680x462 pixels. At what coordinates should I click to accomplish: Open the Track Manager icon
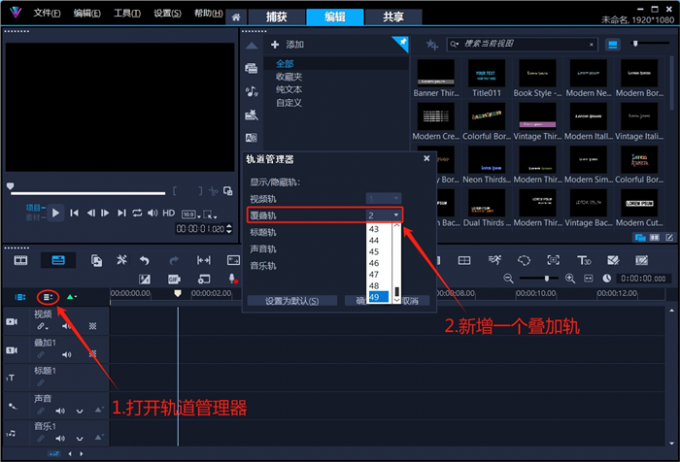pyautogui.click(x=48, y=297)
